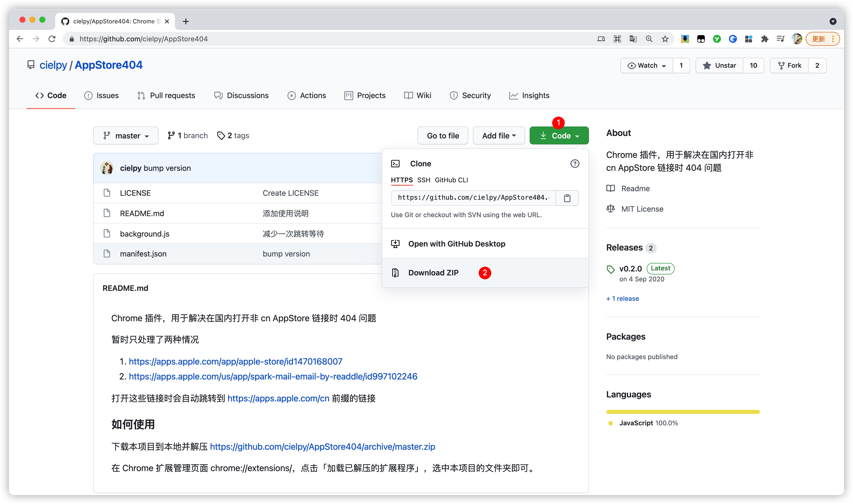The image size is (853, 504).
Task: Expand the Watch notifications dropdown
Action: pos(646,65)
